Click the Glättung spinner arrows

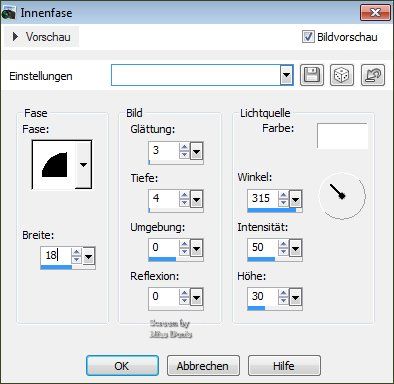tap(184, 151)
